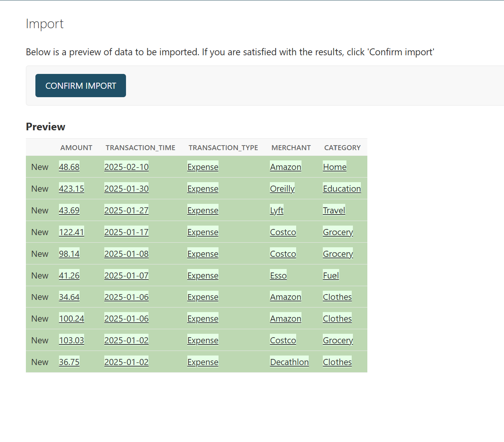Viewport: 504px width, 442px height.
Task: Select the 2025-01-02 date in 36.75 row
Action: point(126,362)
